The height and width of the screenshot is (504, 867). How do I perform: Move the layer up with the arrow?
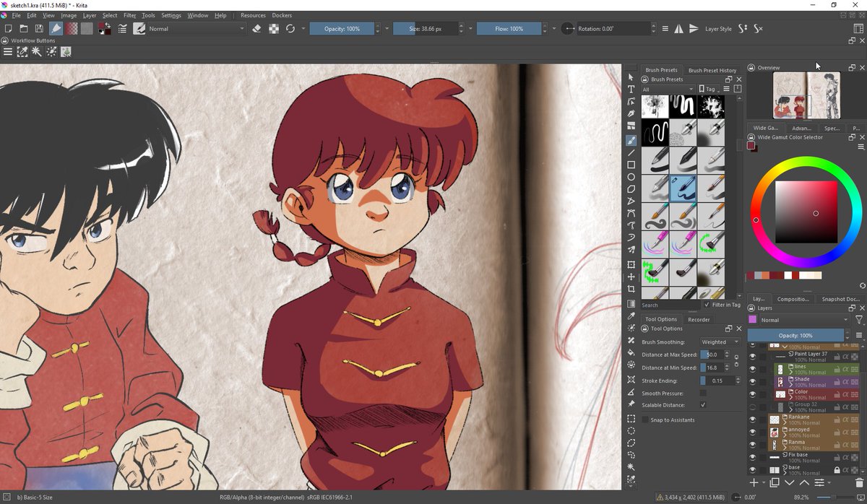tap(804, 482)
